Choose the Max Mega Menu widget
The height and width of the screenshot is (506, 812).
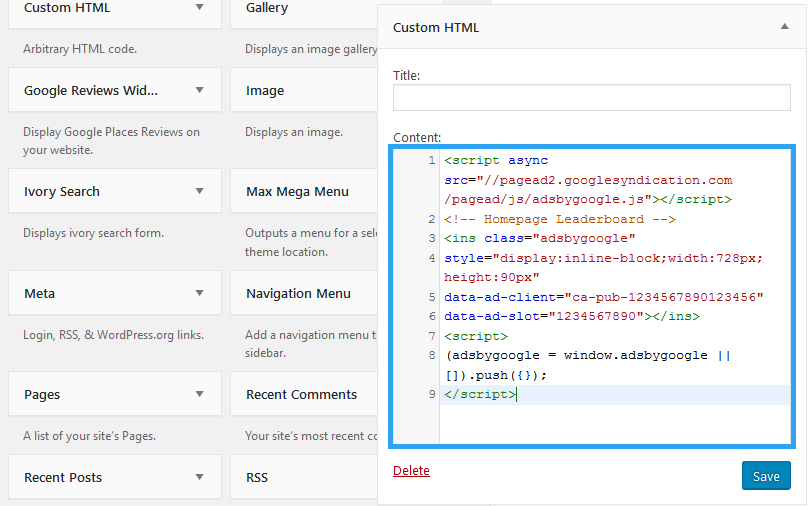297,191
